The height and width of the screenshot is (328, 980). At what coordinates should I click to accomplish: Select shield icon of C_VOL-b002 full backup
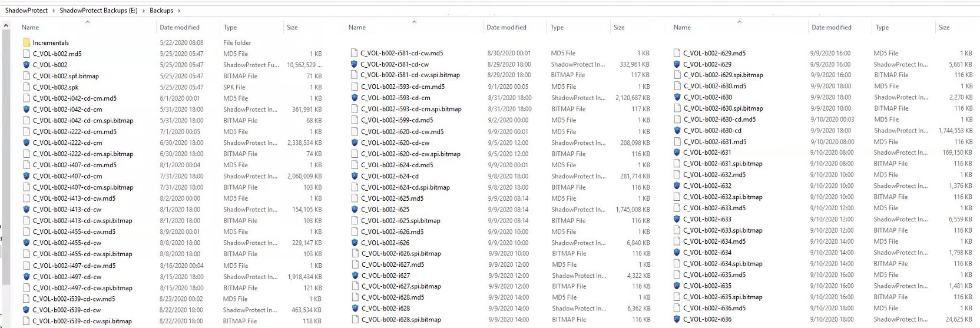click(x=27, y=65)
